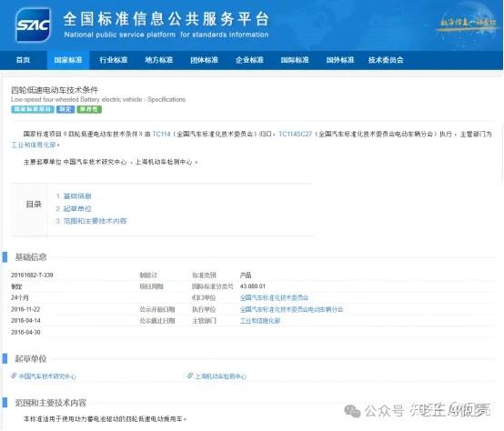Click the 基础信息 section heading

(31, 257)
